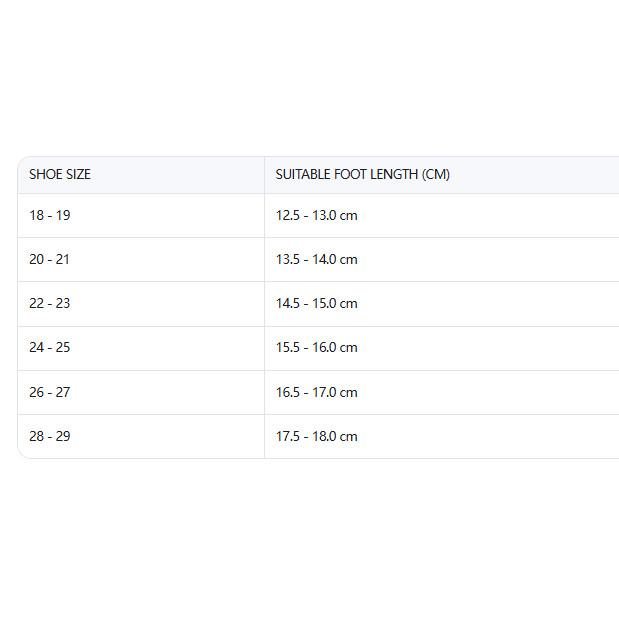Screen dimensions: 619x619
Task: Click the number 18 in first row
Action: point(36,216)
